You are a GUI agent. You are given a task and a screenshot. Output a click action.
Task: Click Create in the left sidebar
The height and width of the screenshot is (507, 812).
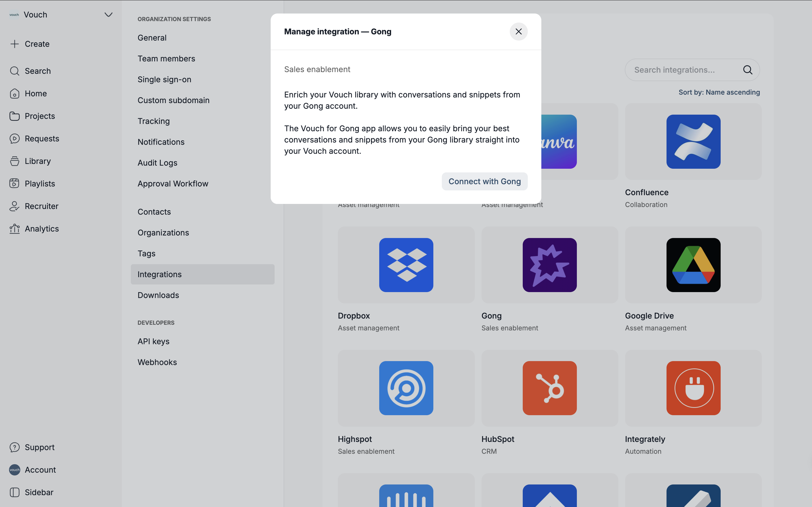pyautogui.click(x=37, y=44)
